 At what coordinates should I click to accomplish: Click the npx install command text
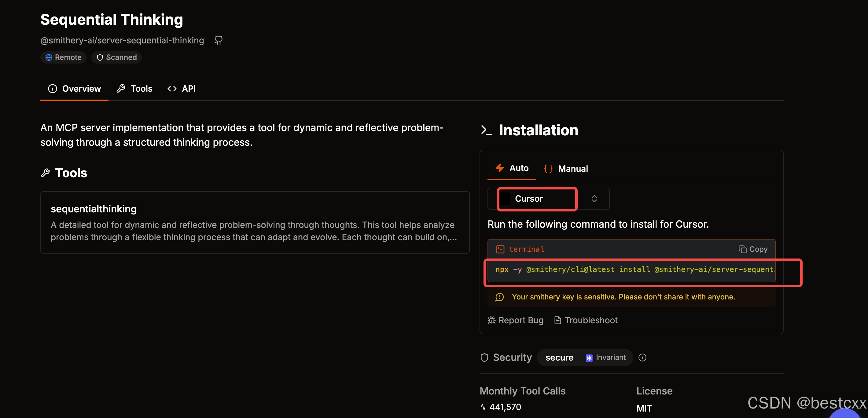pos(634,269)
